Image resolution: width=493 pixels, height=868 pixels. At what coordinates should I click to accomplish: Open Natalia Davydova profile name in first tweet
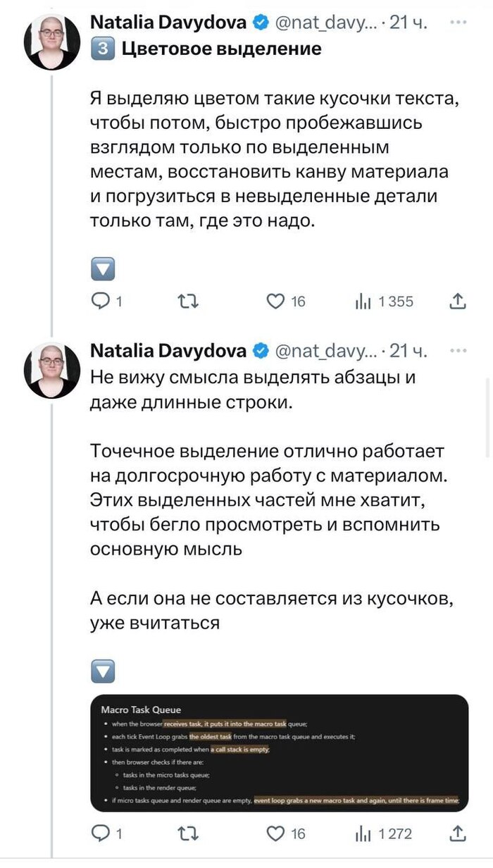[x=168, y=23]
